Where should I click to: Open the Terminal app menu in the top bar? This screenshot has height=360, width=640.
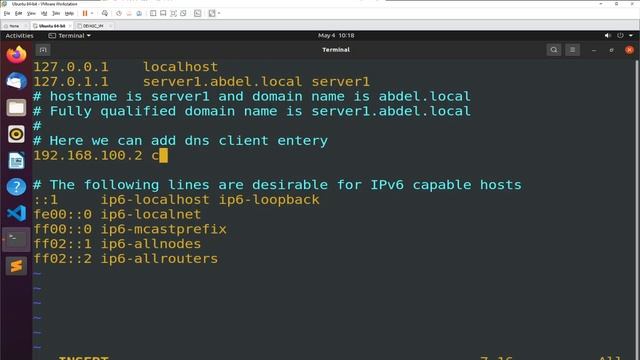point(70,36)
